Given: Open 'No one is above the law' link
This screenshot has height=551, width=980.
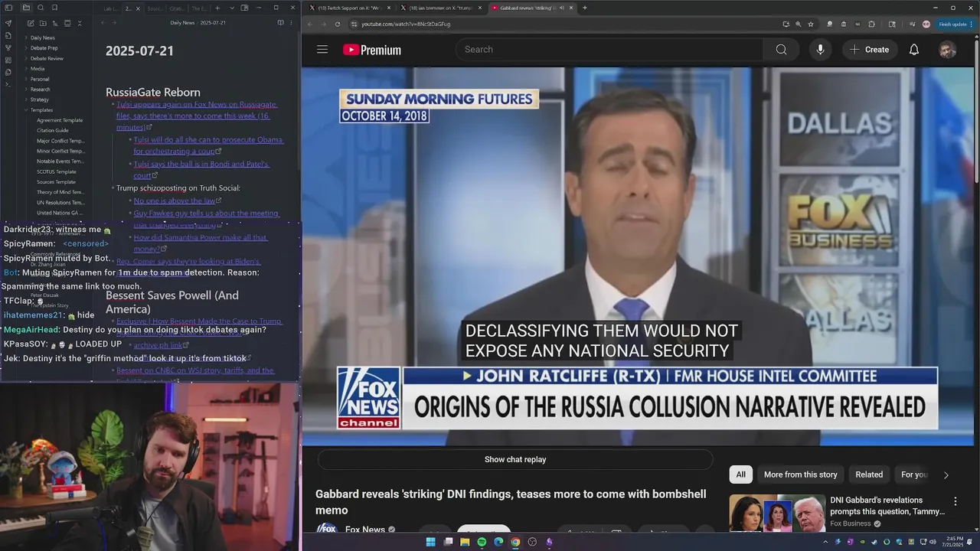Looking at the screenshot, I should (x=175, y=201).
